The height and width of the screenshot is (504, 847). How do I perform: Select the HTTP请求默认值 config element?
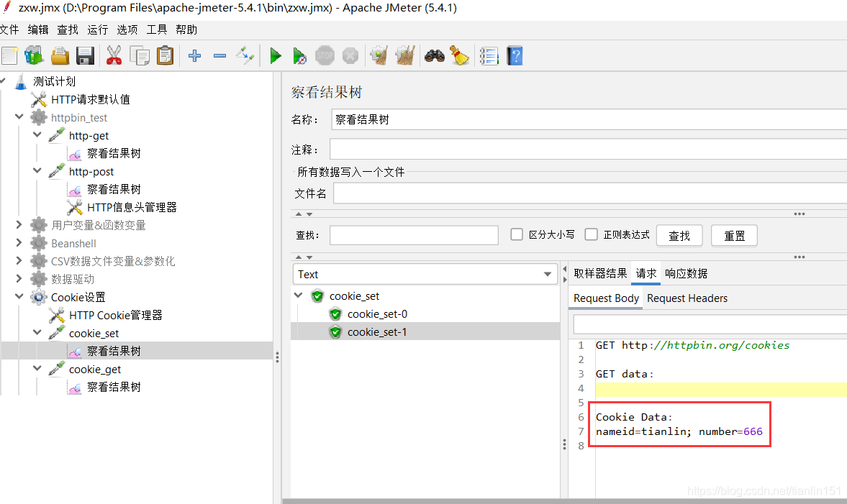90,99
